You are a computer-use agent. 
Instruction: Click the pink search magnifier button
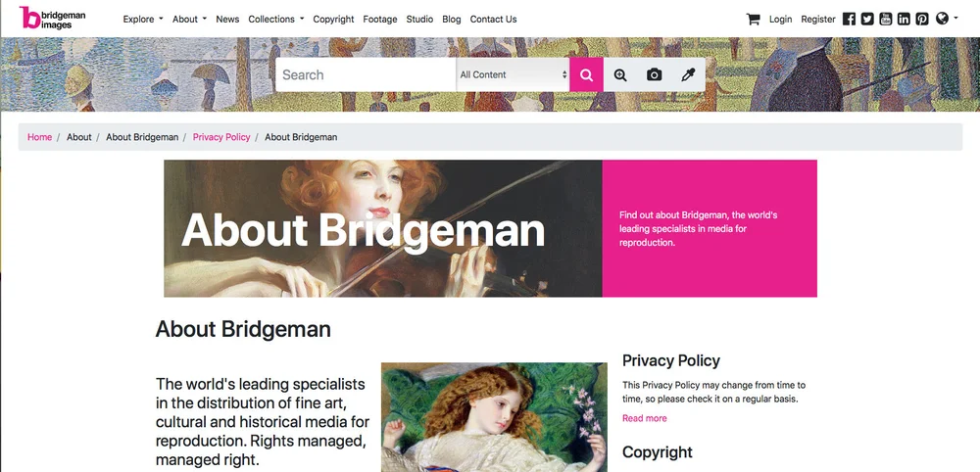[586, 75]
